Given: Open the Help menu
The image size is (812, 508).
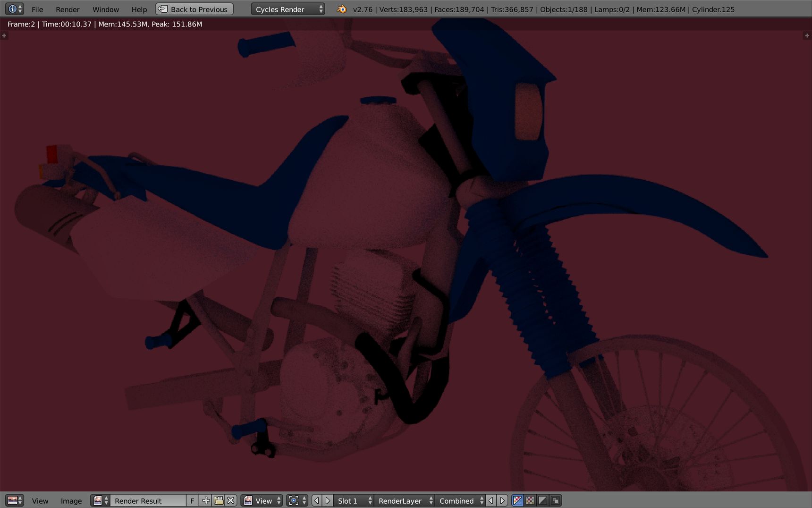Looking at the screenshot, I should click(139, 9).
